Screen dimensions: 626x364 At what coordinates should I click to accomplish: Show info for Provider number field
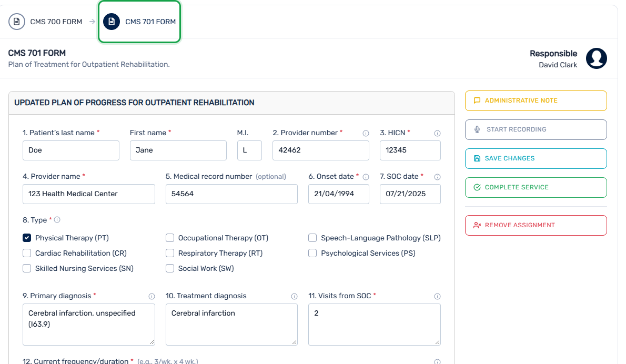point(366,133)
